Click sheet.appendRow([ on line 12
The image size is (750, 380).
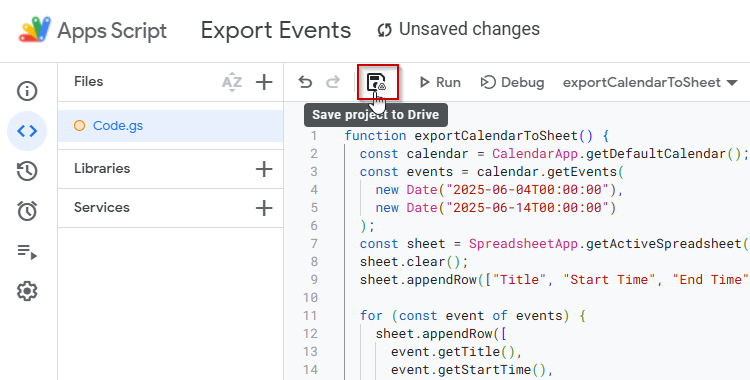[x=441, y=334]
